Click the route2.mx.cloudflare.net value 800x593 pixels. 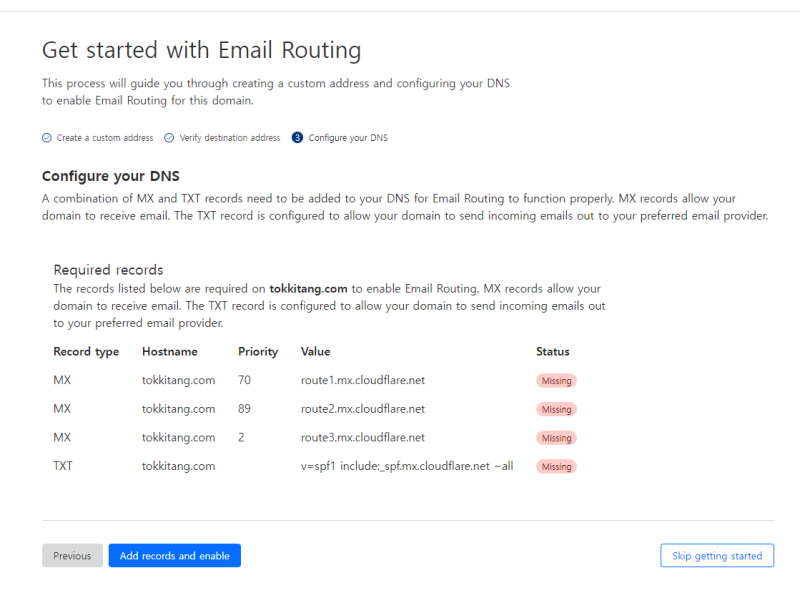tap(363, 409)
